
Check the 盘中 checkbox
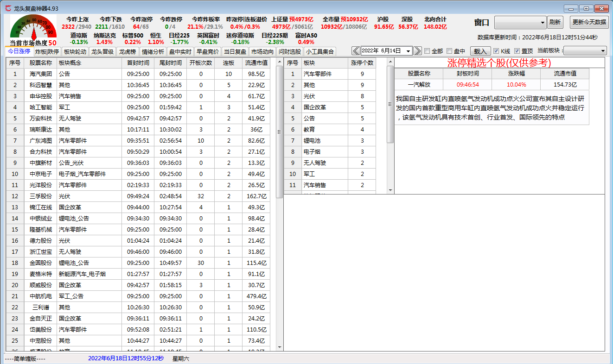click(x=449, y=51)
